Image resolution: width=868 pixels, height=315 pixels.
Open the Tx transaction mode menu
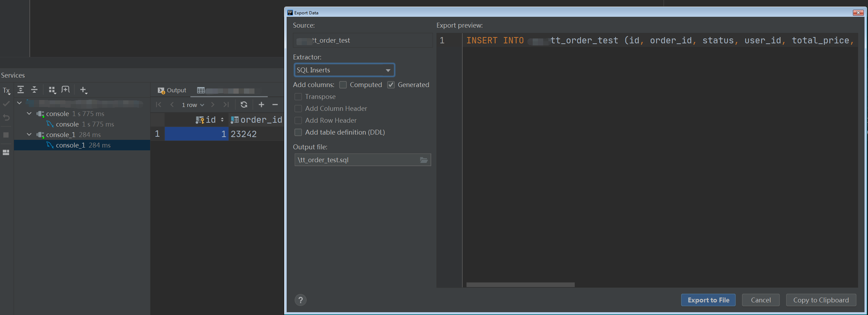pos(7,91)
